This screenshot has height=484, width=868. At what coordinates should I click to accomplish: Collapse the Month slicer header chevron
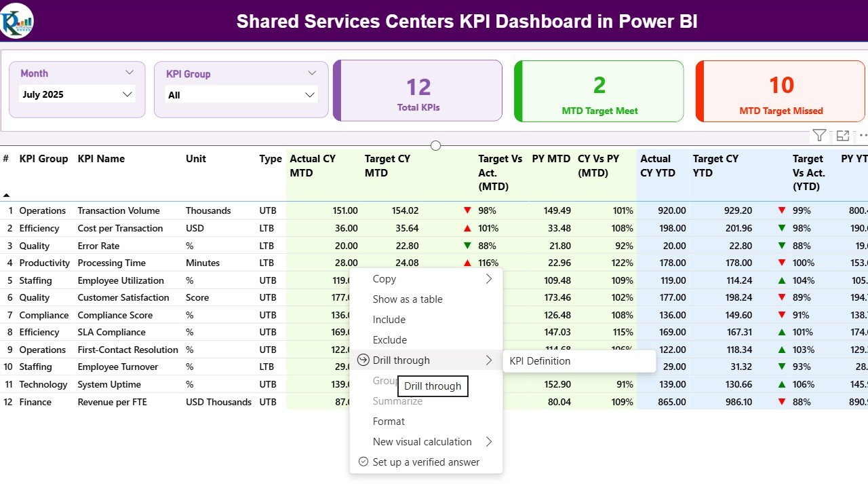130,73
